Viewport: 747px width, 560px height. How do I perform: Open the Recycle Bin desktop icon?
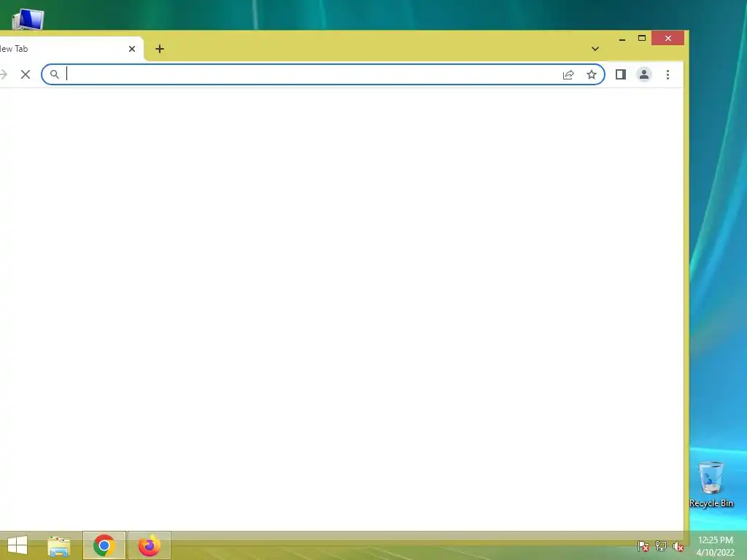click(711, 484)
